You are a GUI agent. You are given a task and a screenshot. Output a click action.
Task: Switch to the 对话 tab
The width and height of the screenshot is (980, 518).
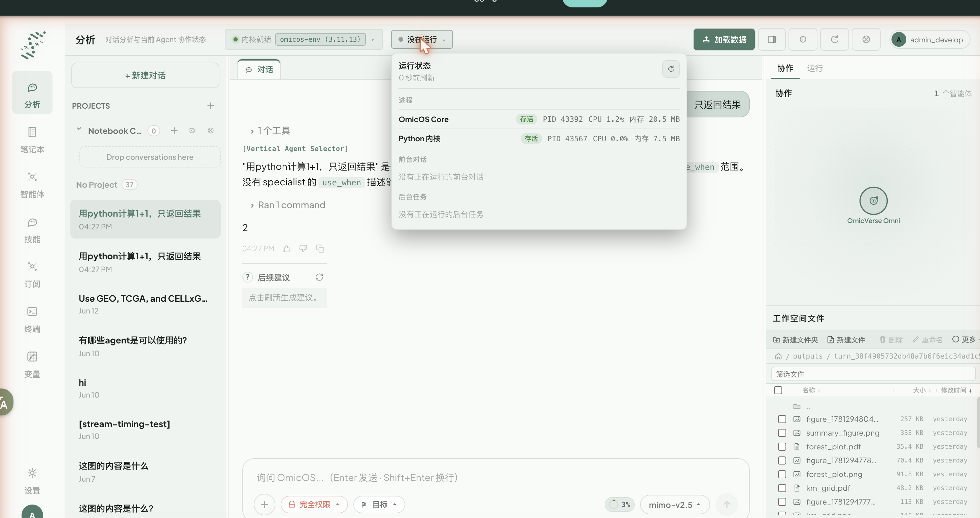coord(259,70)
